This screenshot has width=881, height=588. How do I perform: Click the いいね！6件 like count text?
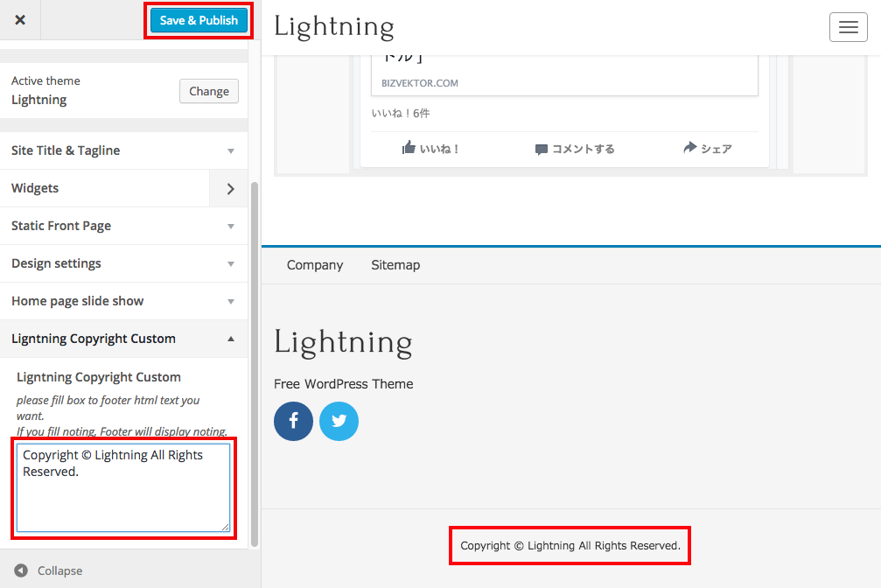(x=401, y=114)
